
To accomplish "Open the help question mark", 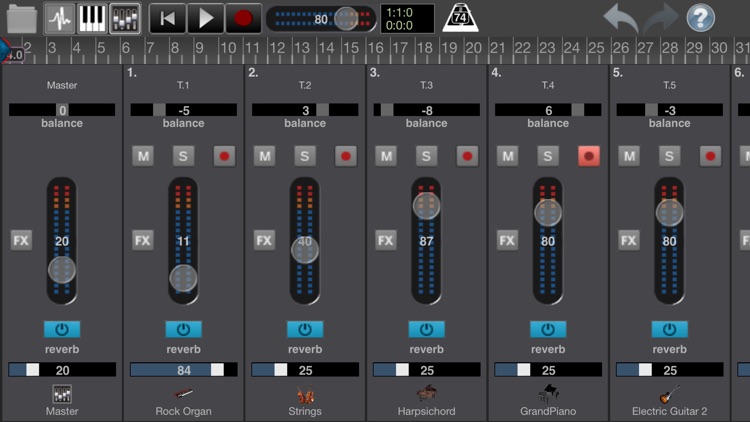I will (x=701, y=18).
